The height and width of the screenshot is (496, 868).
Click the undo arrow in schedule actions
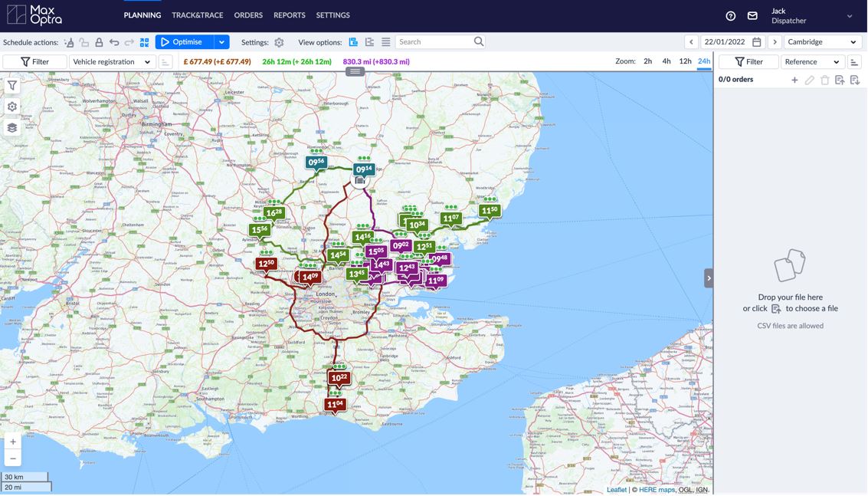(x=114, y=42)
